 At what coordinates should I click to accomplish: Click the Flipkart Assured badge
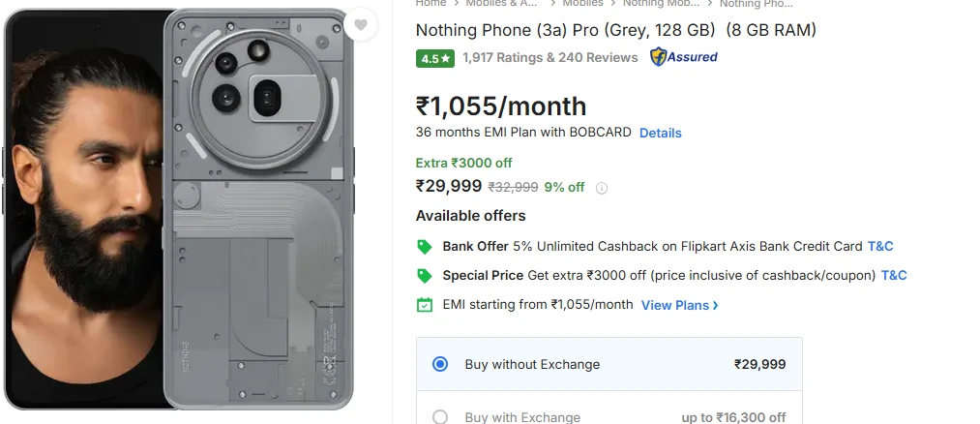click(x=684, y=57)
